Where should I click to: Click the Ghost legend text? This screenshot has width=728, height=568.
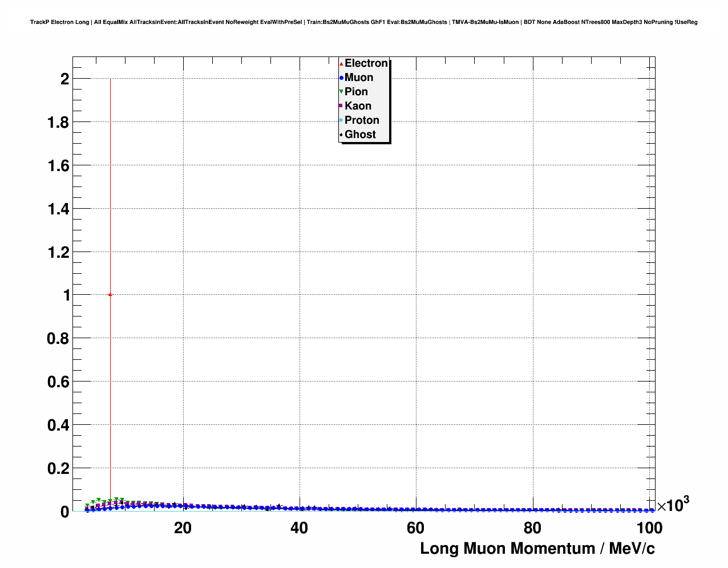pos(360,135)
